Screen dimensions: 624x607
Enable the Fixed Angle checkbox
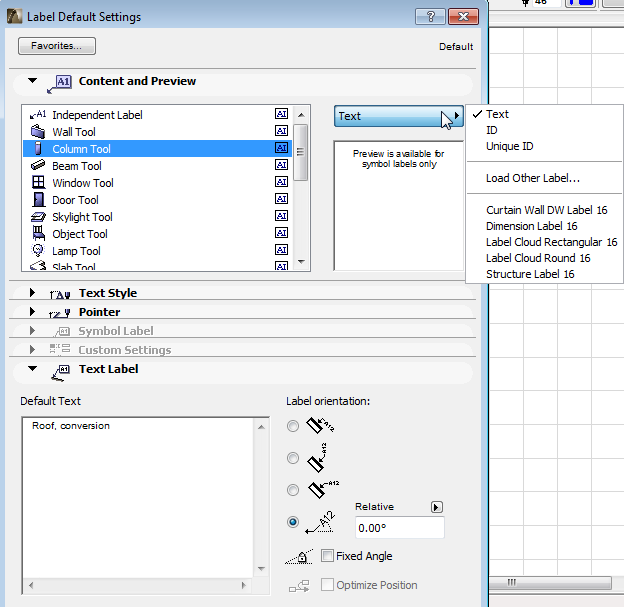(327, 556)
